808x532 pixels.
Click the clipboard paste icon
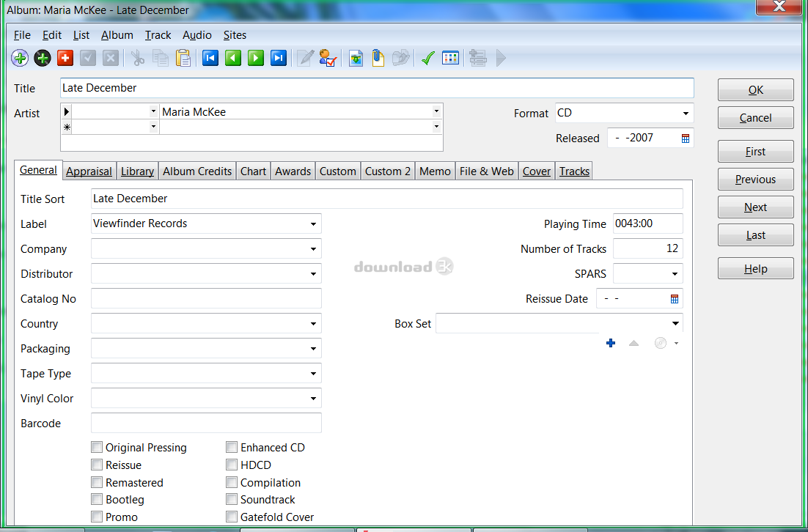pyautogui.click(x=183, y=58)
